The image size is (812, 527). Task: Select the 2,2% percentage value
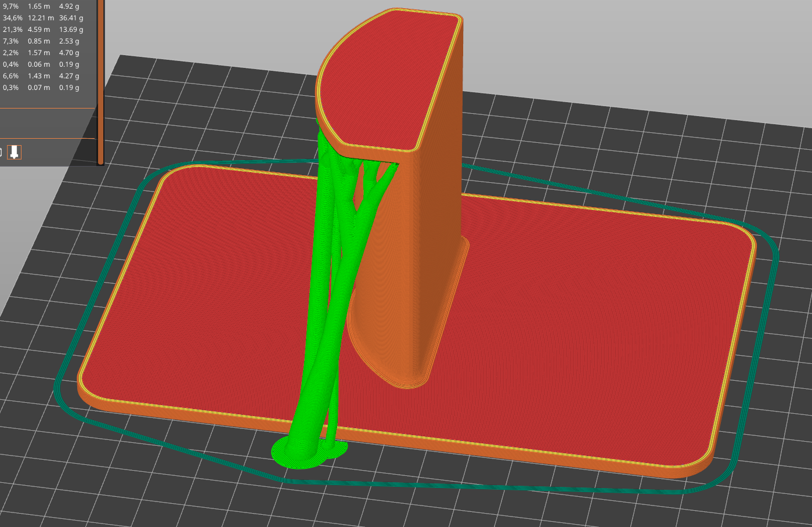coord(10,53)
